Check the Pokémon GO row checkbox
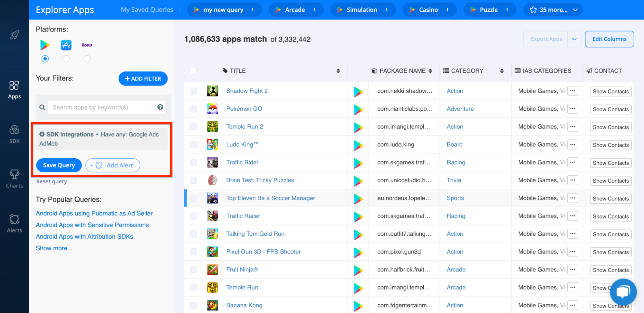This screenshot has width=644, height=313. [x=193, y=109]
